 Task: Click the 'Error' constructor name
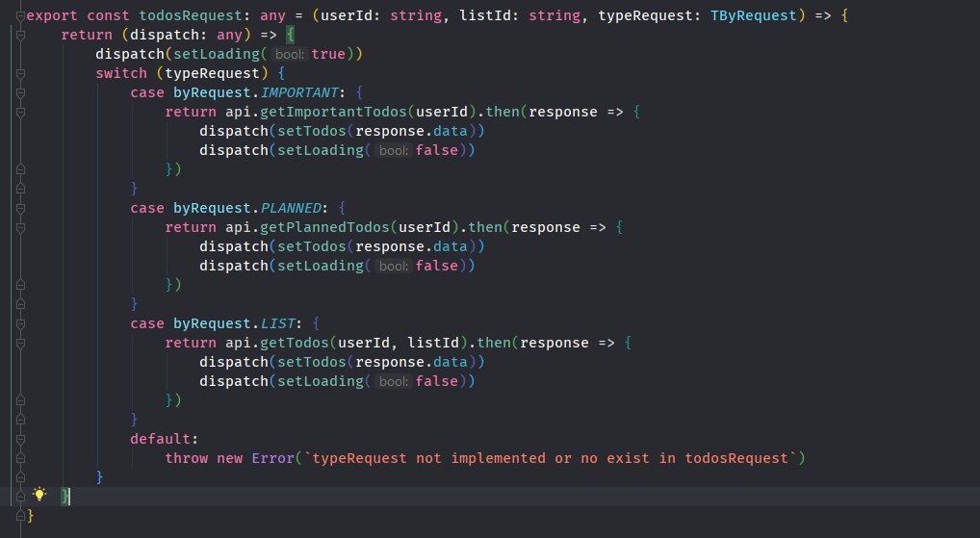click(272, 459)
